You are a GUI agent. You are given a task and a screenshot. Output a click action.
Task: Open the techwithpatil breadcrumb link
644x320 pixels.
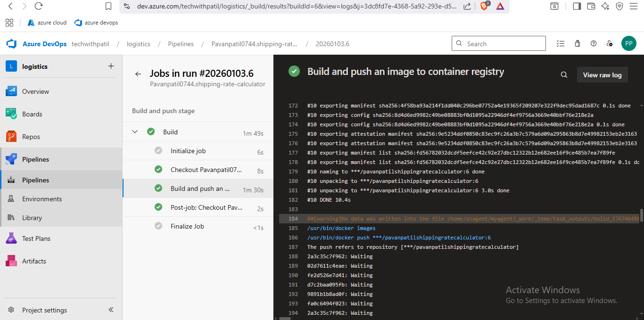click(x=90, y=44)
